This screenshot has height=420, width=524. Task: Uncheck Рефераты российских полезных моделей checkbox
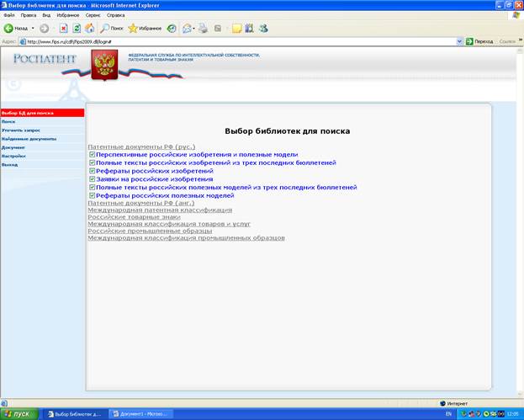pos(93,195)
